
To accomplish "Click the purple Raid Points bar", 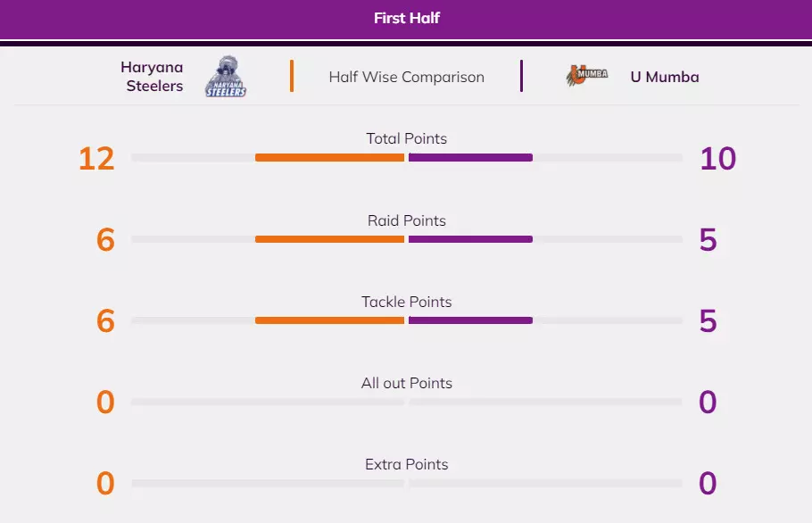I will coord(470,239).
